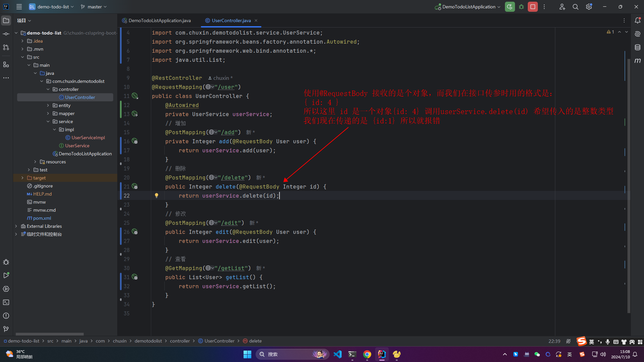Open the 项目 view dropdown
Viewport: 644px width, 362px height.
tap(24, 20)
